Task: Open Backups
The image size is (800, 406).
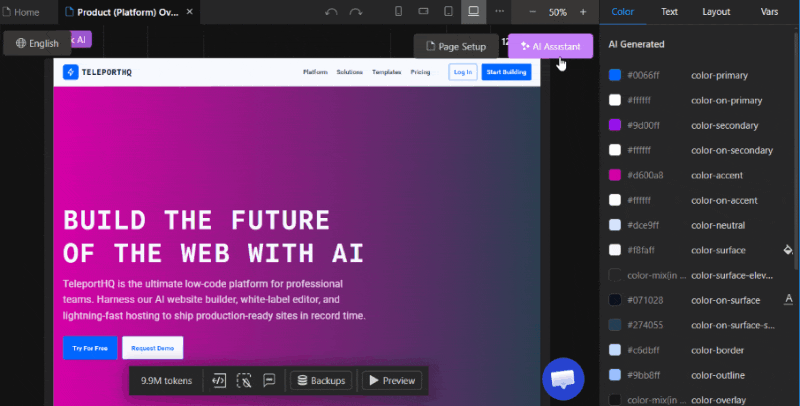Action: pyautogui.click(x=321, y=380)
